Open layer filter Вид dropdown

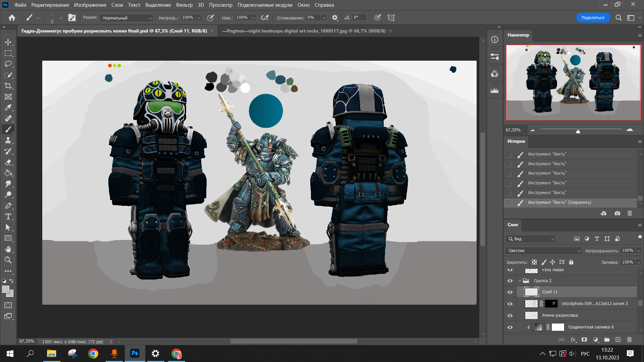click(x=531, y=239)
